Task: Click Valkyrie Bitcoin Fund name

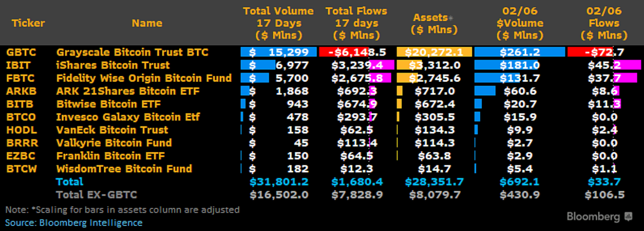Action: (x=114, y=143)
